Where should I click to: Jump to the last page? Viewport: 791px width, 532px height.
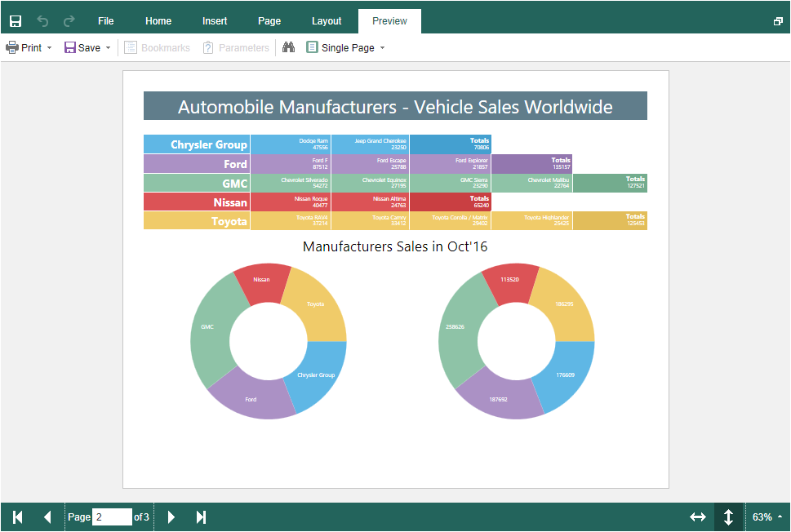click(201, 516)
